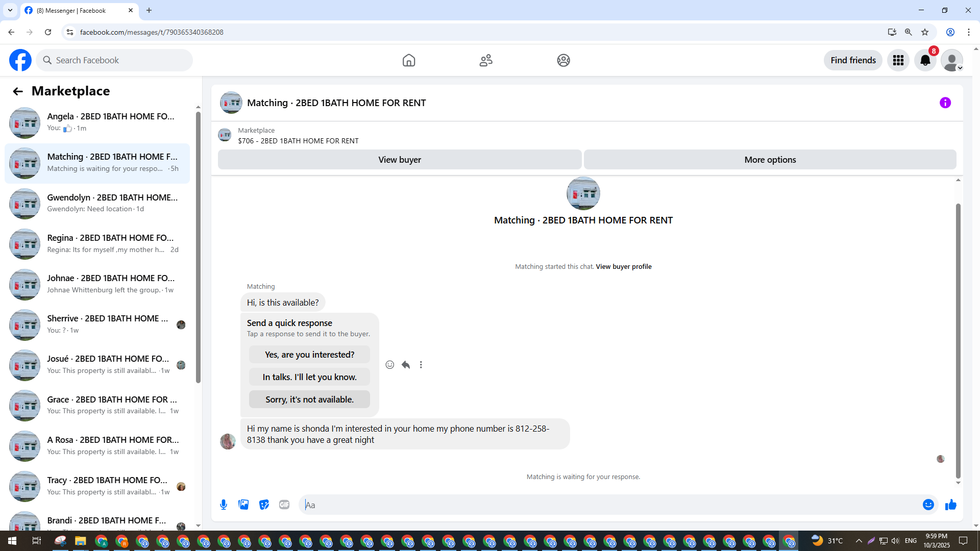The height and width of the screenshot is (551, 980).
Task: Open conversation information icon
Action: (945, 103)
